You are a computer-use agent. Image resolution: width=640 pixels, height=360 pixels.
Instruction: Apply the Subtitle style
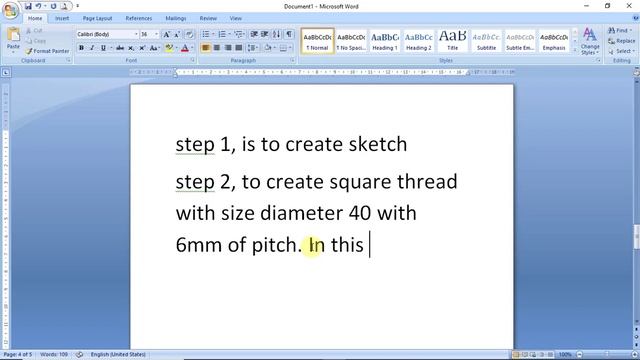[487, 41]
